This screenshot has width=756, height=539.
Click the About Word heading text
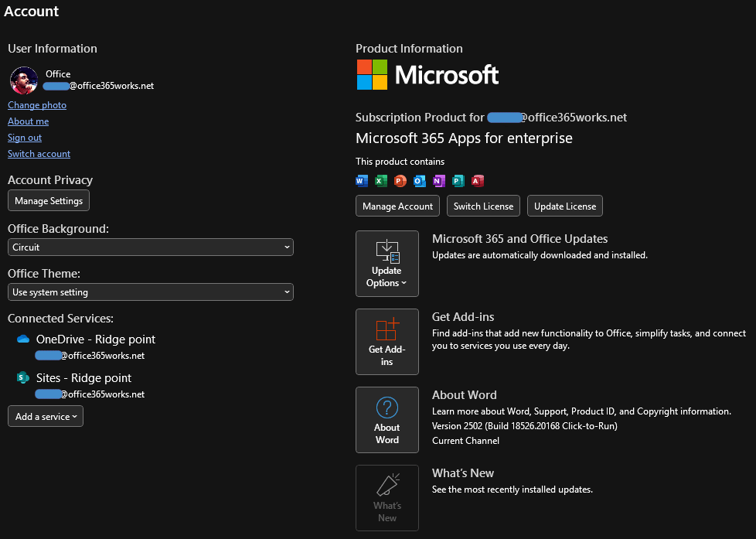pyautogui.click(x=465, y=395)
